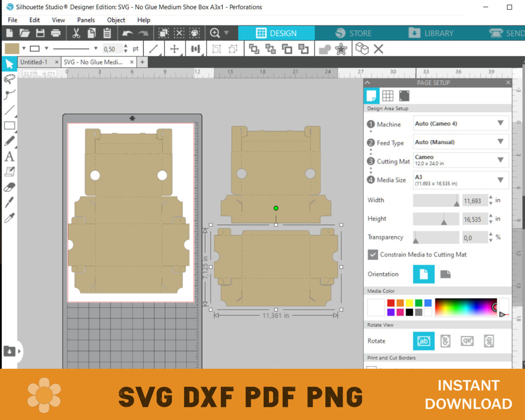Select the upside-down Rotate view option

[x=467, y=341]
